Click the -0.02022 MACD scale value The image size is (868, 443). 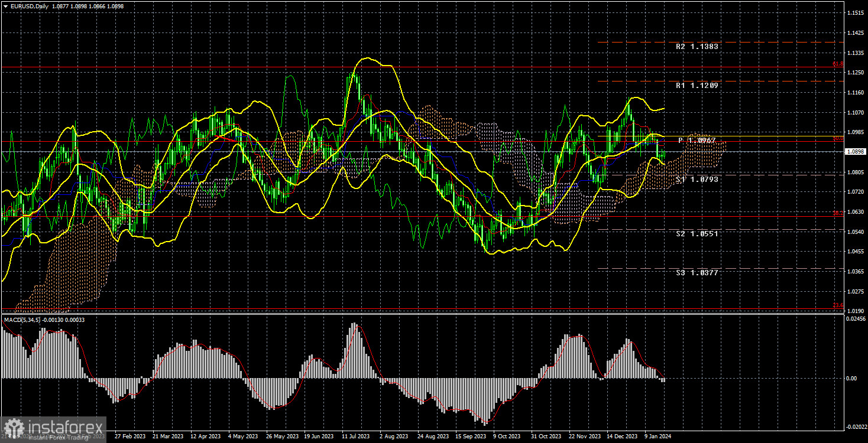pyautogui.click(x=856, y=426)
